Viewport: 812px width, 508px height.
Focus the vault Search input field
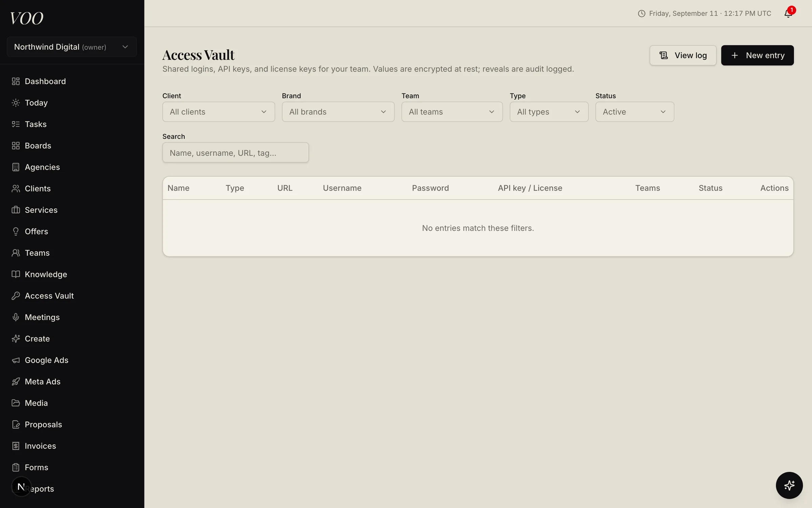(235, 152)
